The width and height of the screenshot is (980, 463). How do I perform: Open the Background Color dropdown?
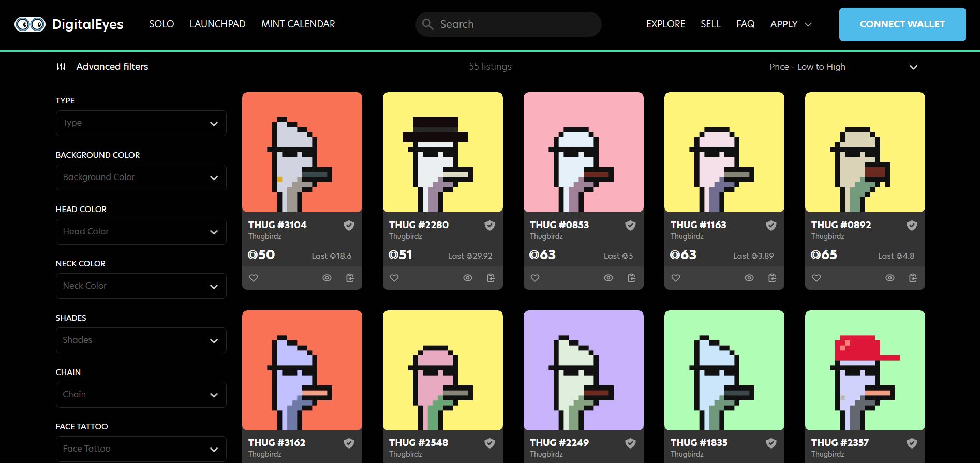point(141,177)
